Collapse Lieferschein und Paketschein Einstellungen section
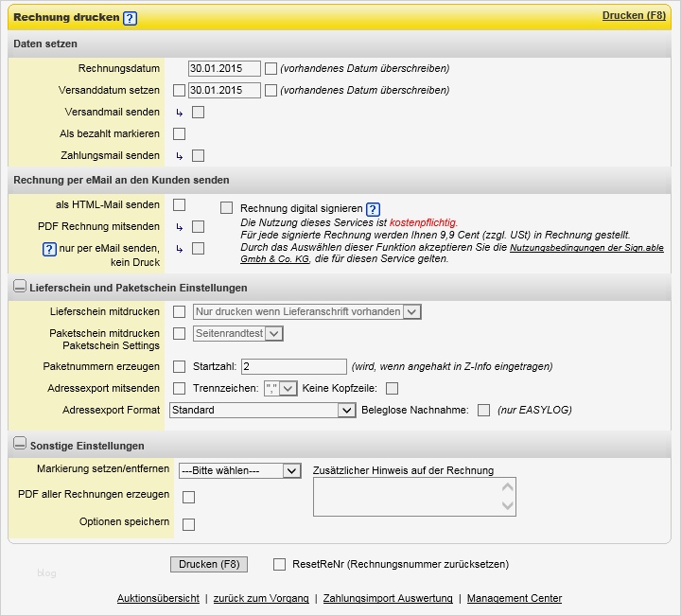 point(20,287)
